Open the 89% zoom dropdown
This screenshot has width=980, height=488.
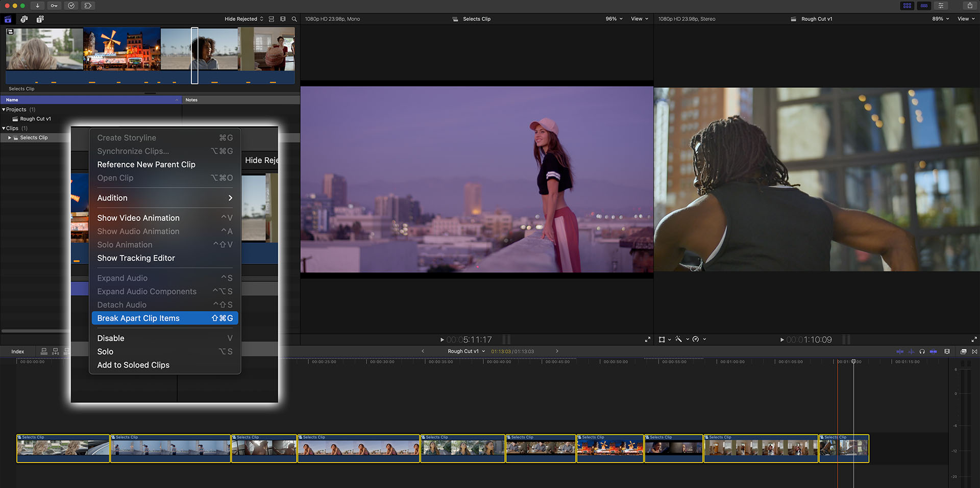click(x=941, y=19)
